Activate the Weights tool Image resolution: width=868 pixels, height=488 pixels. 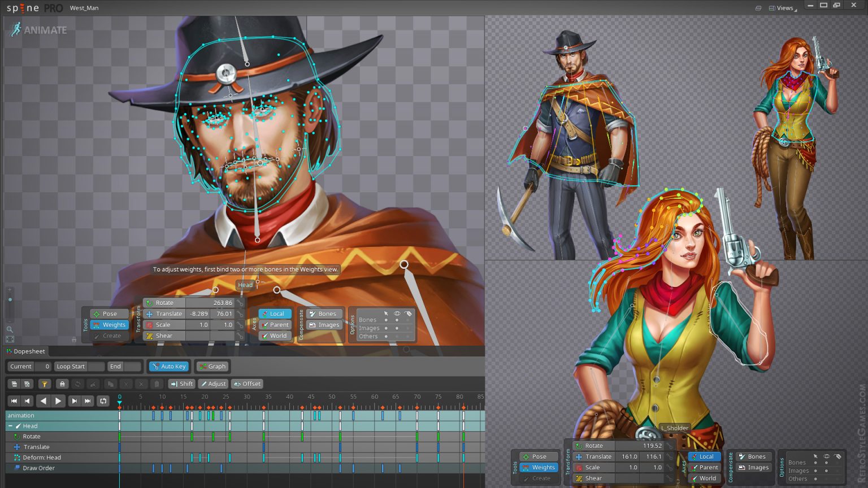click(x=108, y=325)
